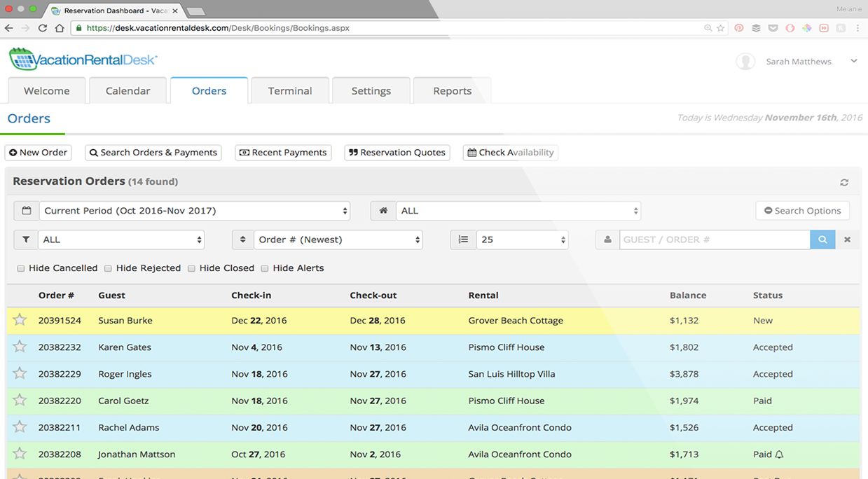
Task: Click the calendar icon beside the period selector
Action: [26, 211]
